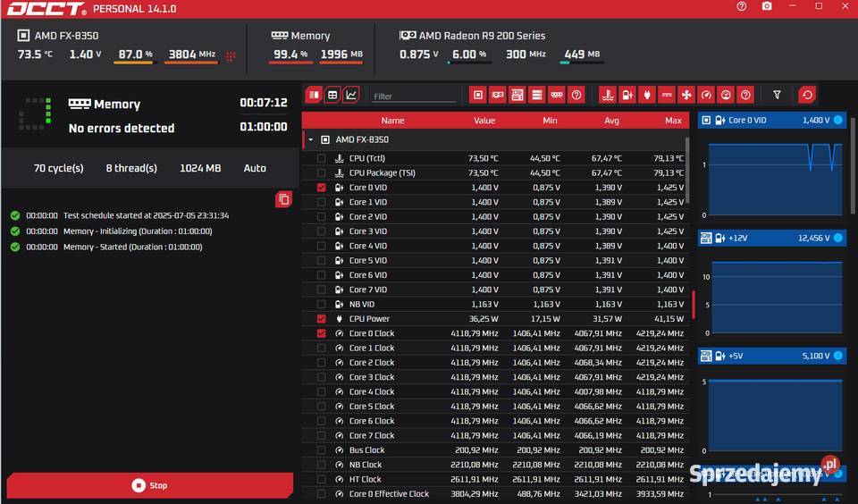Enable the Core 1 VID checkbox
Viewport: 858px width, 504px height.
tap(321, 202)
